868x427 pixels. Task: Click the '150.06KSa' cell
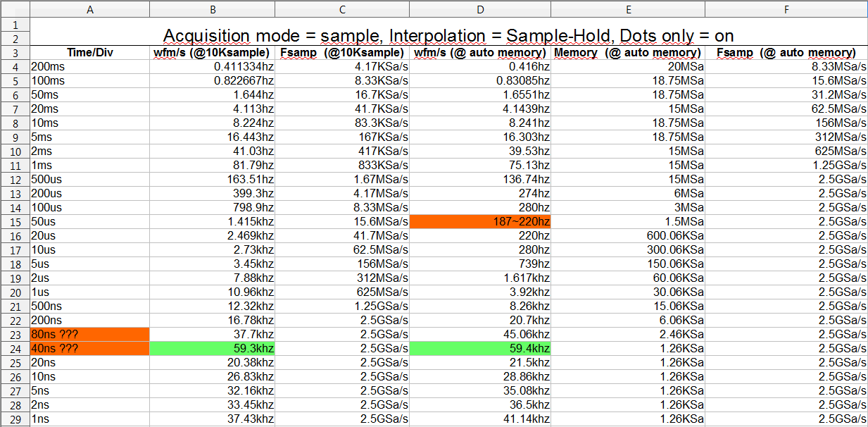pyautogui.click(x=628, y=264)
